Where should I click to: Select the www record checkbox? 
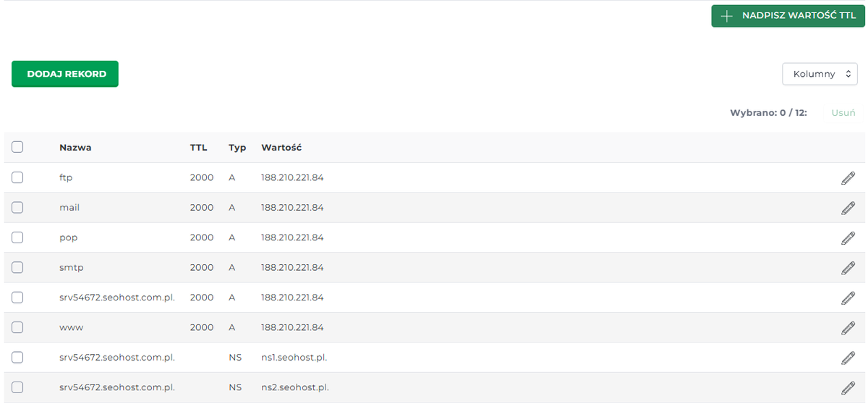[x=17, y=327]
